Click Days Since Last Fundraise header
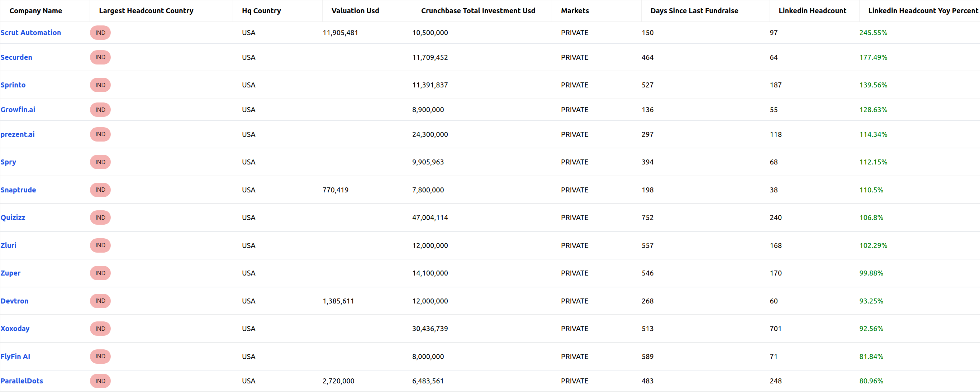This screenshot has width=980, height=392. [694, 11]
